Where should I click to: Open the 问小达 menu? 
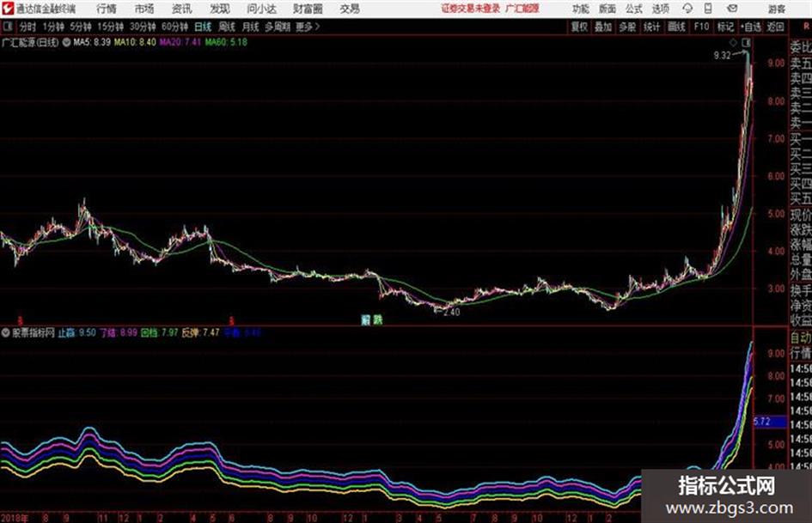click(x=261, y=9)
